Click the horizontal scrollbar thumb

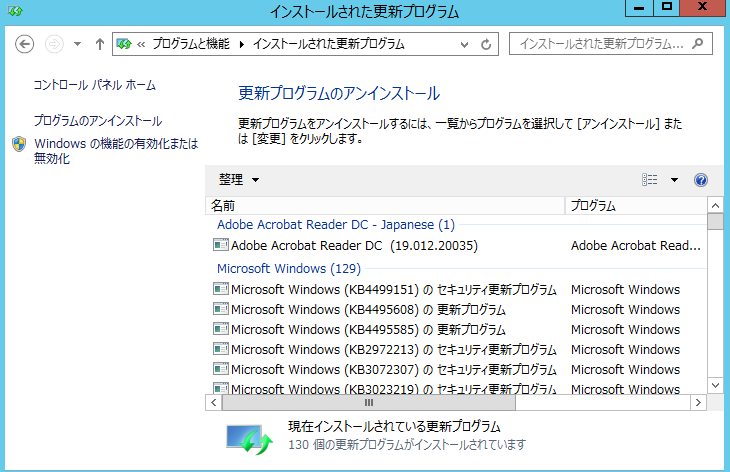[369, 403]
